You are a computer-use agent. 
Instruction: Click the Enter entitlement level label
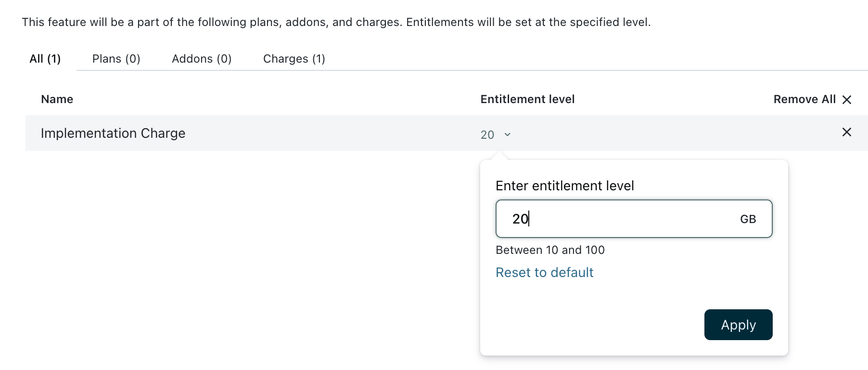point(564,186)
